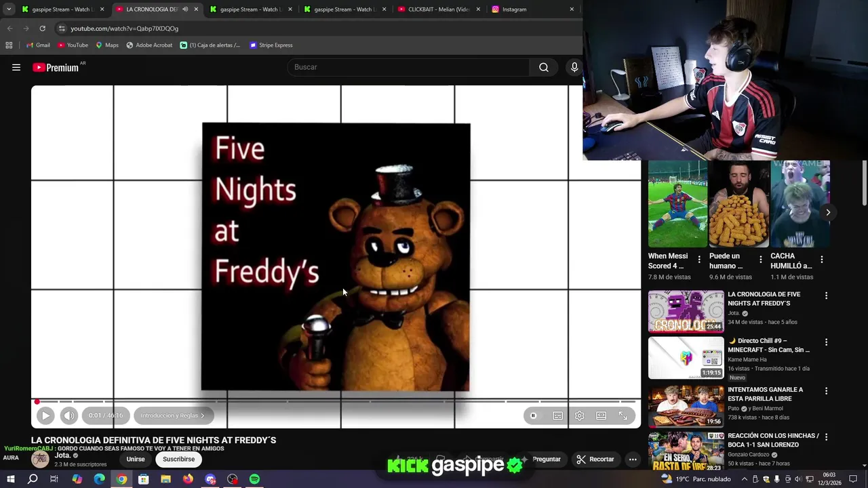Switch to theater mode in the player

click(x=601, y=415)
